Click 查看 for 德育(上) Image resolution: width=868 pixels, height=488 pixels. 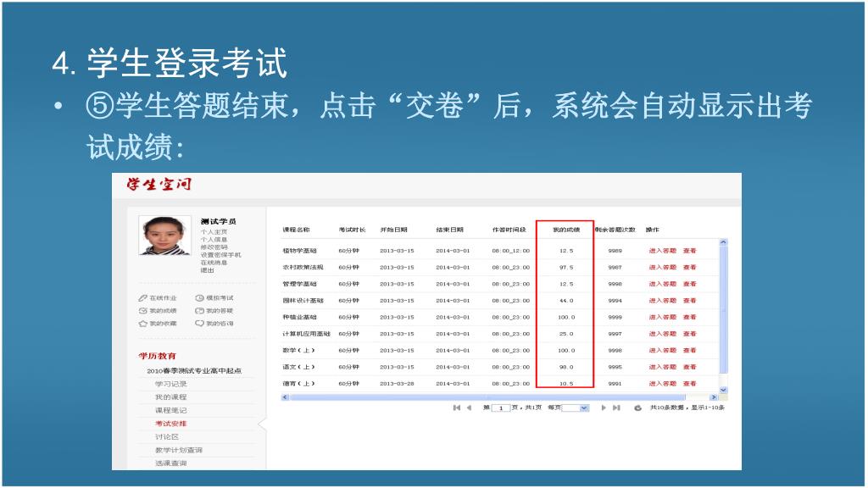690,384
